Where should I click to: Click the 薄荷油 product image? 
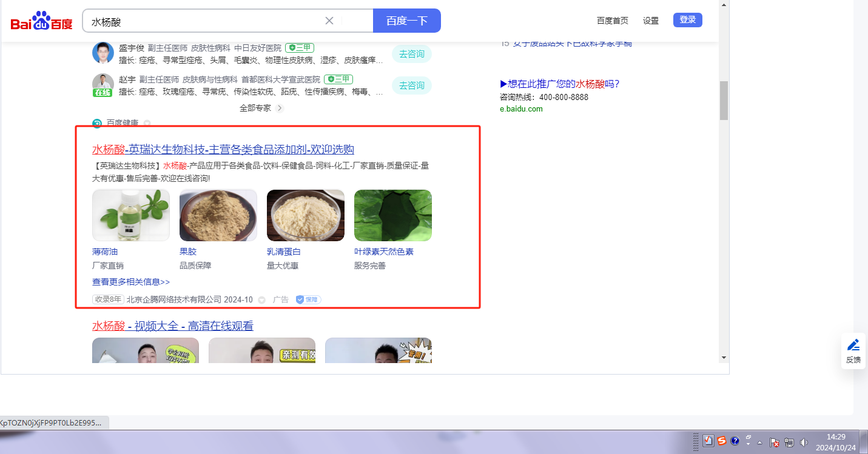pos(131,215)
